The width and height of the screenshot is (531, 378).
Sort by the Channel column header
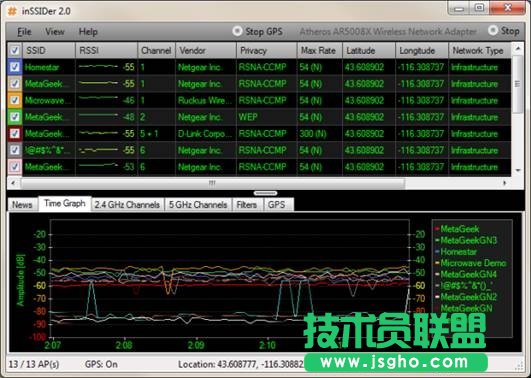click(x=156, y=50)
